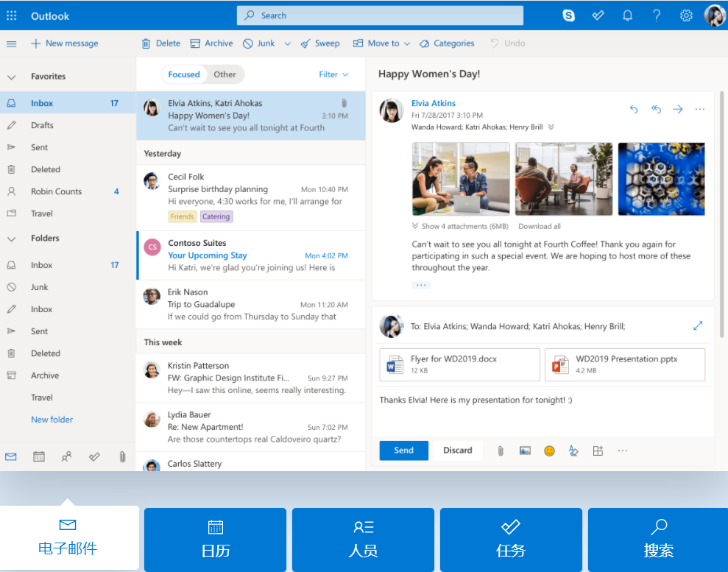Image resolution: width=728 pixels, height=572 pixels.
Task: Open the Filter dropdown
Action: (333, 74)
